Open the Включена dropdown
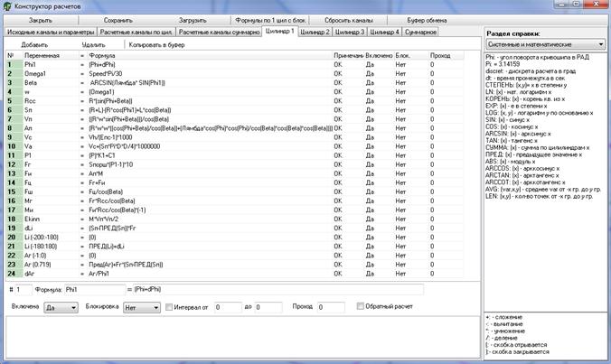The width and height of the screenshot is (611, 364). click(61, 308)
